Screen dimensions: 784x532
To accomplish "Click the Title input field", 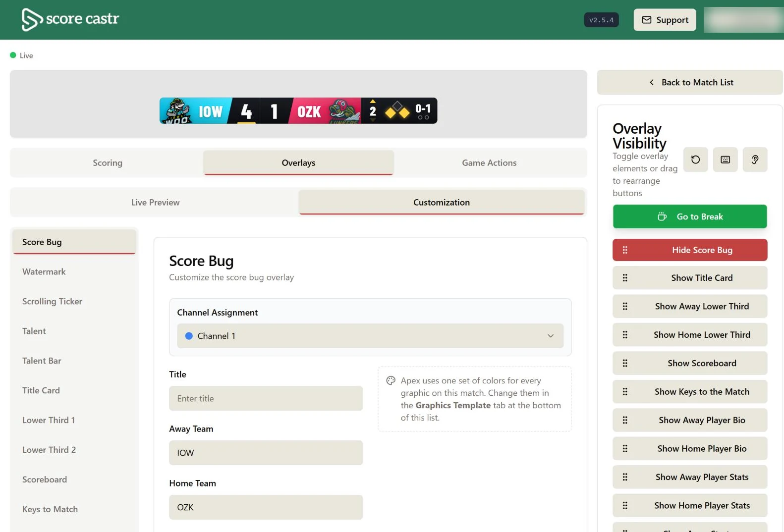I will 266,398.
